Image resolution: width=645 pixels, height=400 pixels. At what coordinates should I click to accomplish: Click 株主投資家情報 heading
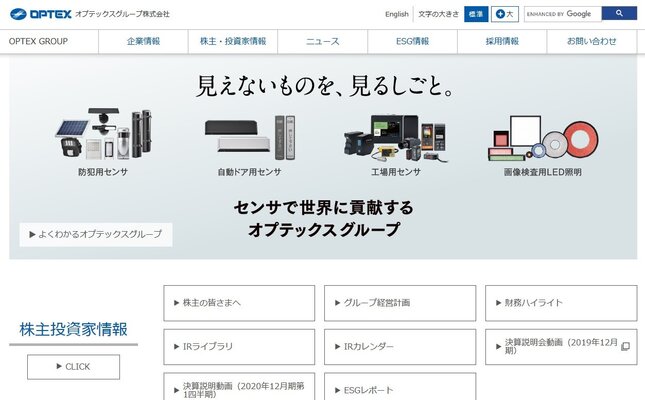click(x=73, y=329)
